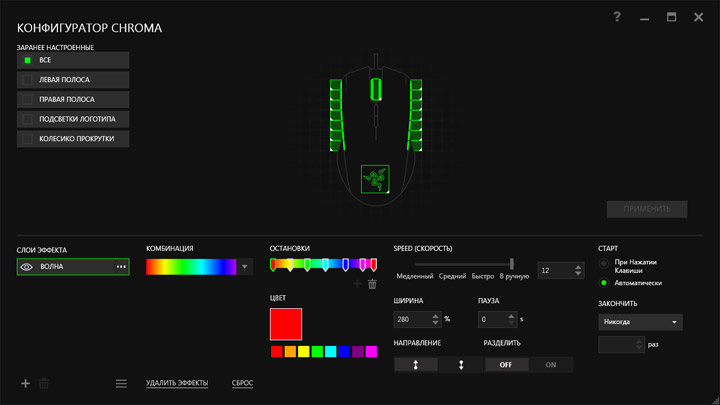
Task: Select the Razer logo lighting zone
Action: coord(375,179)
